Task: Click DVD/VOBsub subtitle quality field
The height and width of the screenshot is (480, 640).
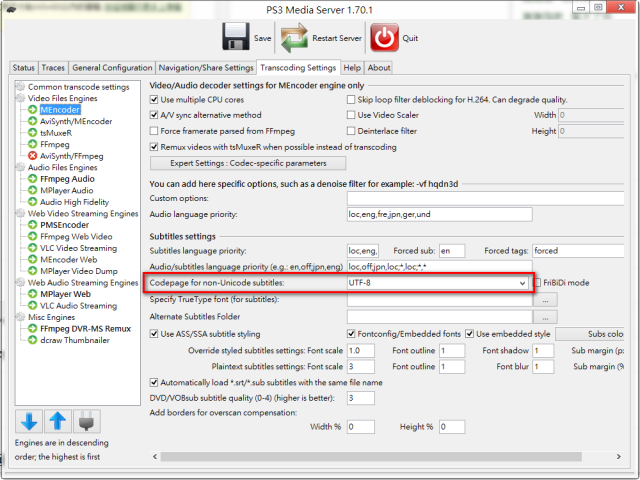Action: pyautogui.click(x=360, y=398)
